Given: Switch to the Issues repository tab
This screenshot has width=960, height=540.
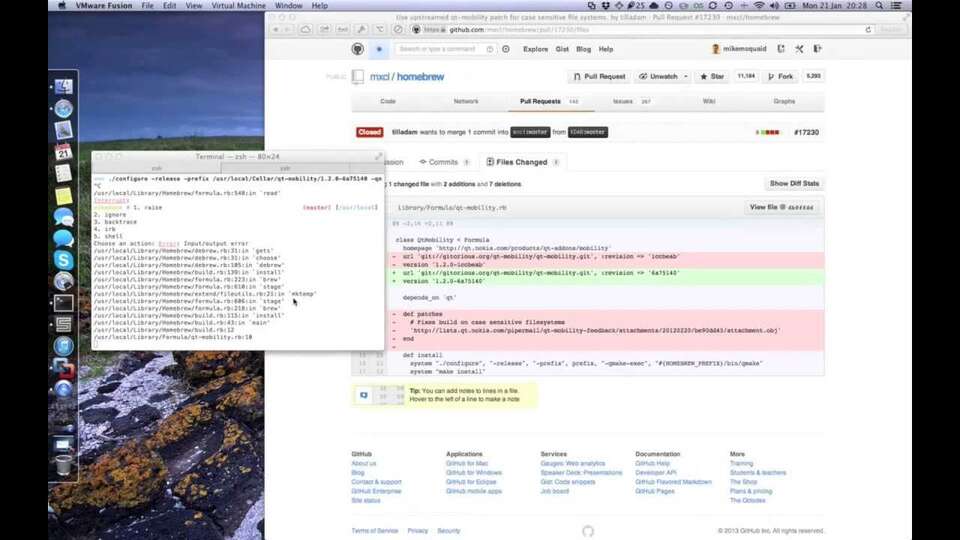Looking at the screenshot, I should pyautogui.click(x=623, y=101).
